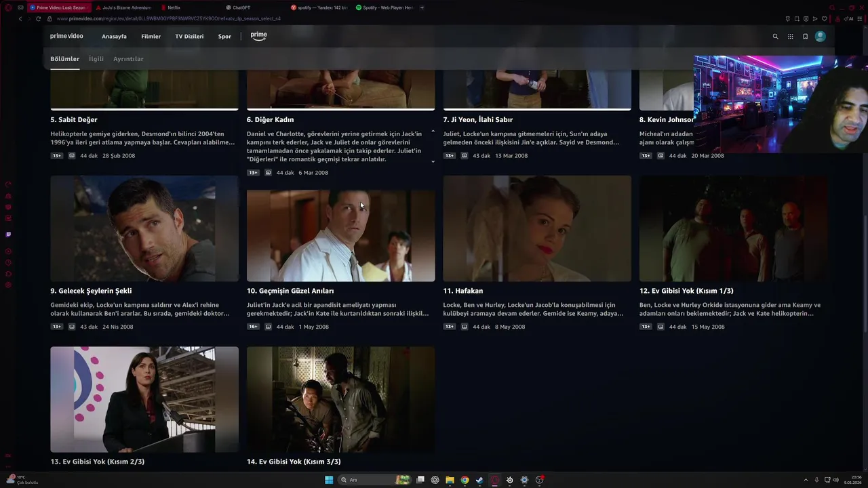Viewport: 868px width, 488px height.
Task: Open Filmler in the navigation menu
Action: click(151, 37)
